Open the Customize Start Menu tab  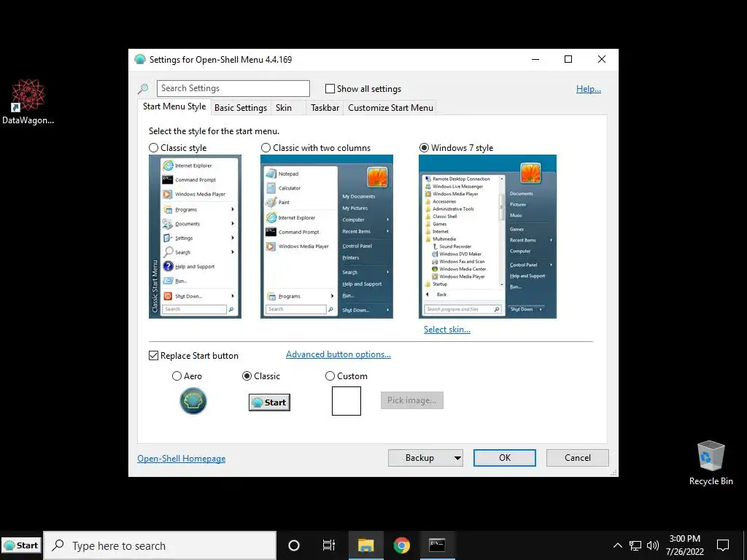391,108
